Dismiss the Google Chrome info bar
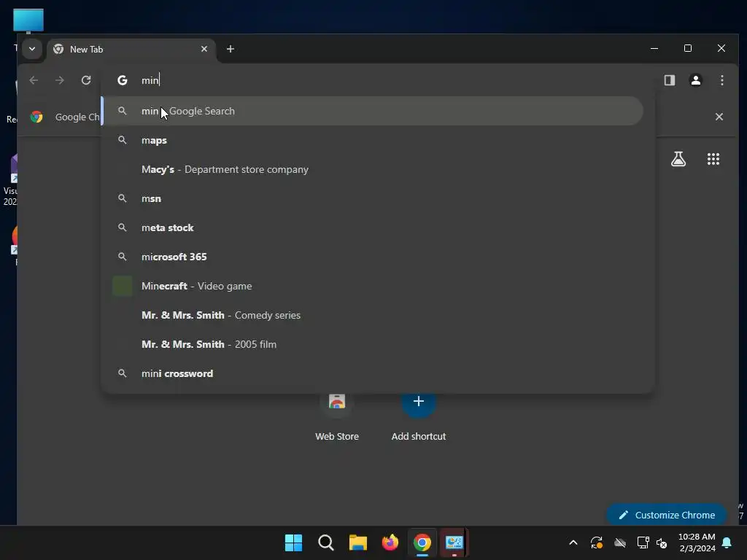747x560 pixels. tap(719, 117)
